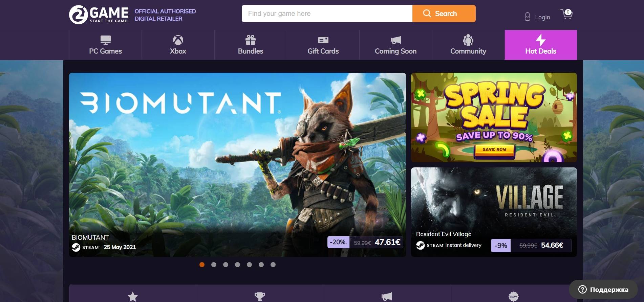Screen dimensions: 644x302
Task: Open the Spring Sale banner
Action: point(494,117)
